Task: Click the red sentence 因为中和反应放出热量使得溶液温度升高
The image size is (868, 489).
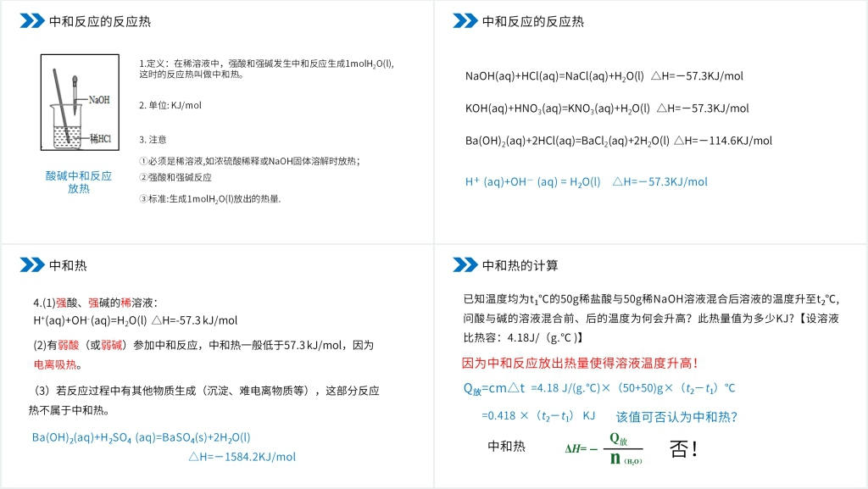Action: (x=580, y=364)
